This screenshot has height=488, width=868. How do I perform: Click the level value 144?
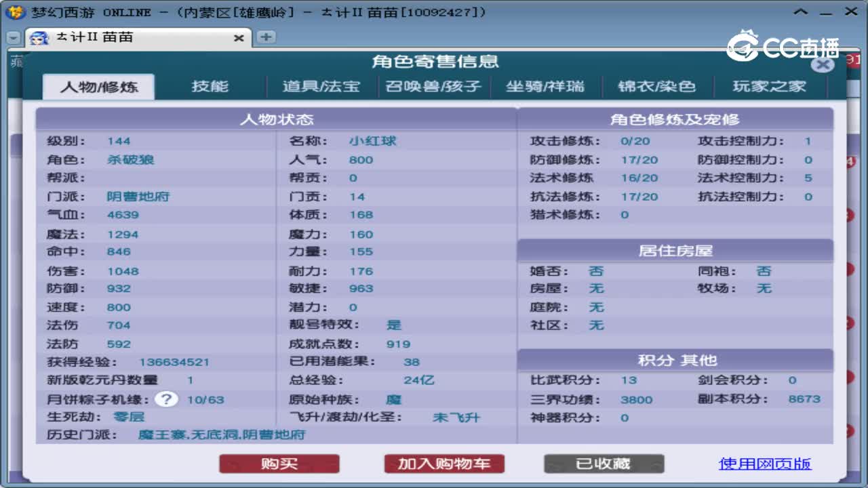point(119,141)
